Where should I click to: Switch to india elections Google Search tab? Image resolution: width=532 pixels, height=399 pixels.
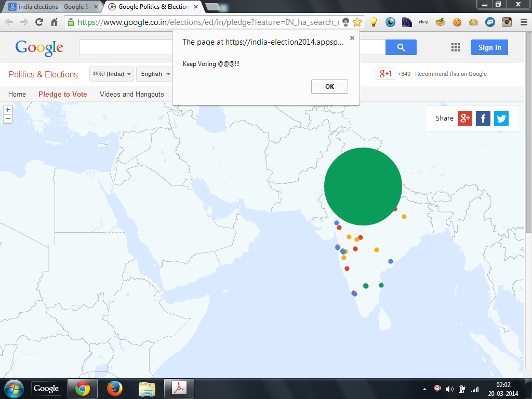coord(54,7)
